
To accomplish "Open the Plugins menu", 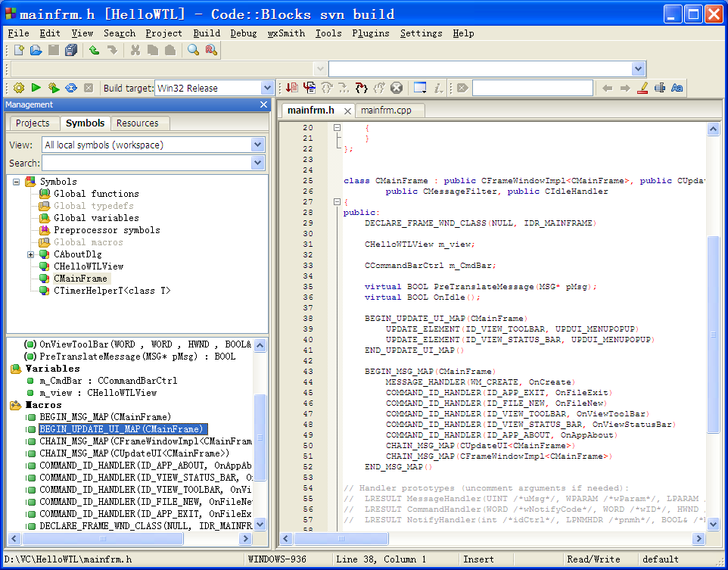I will click(371, 33).
